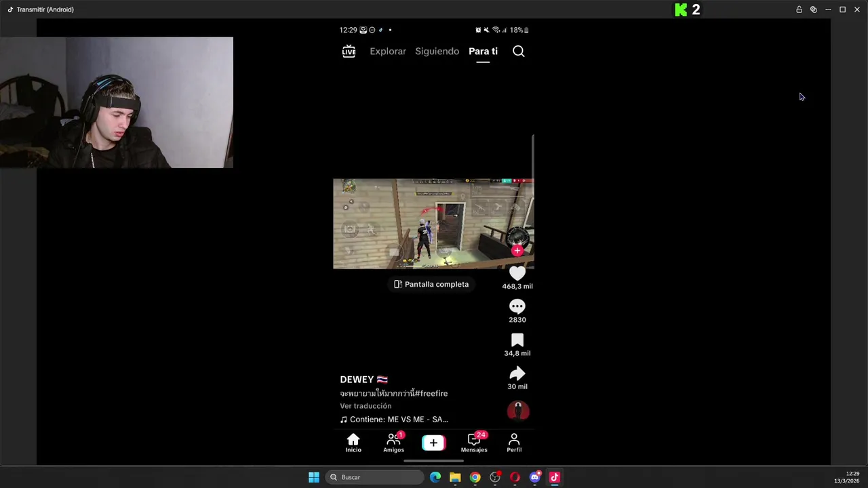This screenshot has width=868, height=488.
Task: Like the video with the heart icon
Action: point(517,273)
